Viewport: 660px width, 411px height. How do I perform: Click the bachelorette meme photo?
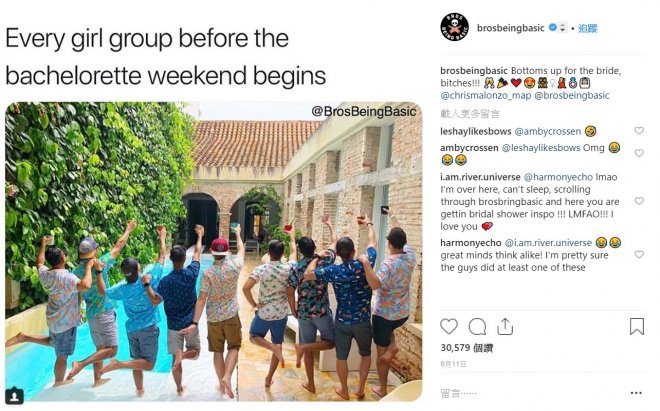(x=213, y=252)
